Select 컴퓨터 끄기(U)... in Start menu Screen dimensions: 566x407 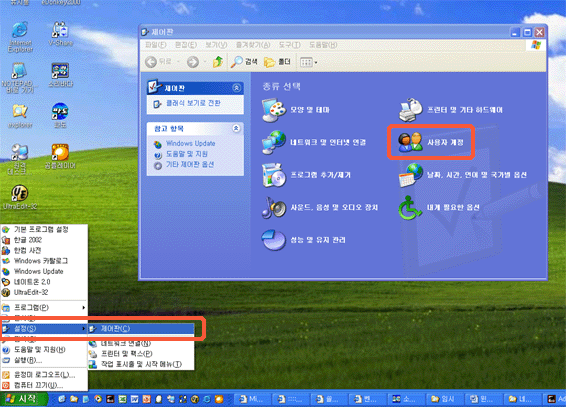[x=44, y=386]
